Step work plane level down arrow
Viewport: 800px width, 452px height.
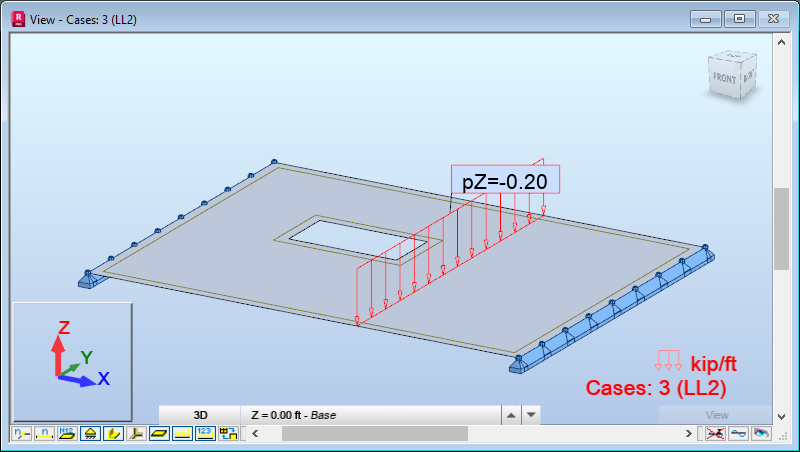pyautogui.click(x=531, y=415)
